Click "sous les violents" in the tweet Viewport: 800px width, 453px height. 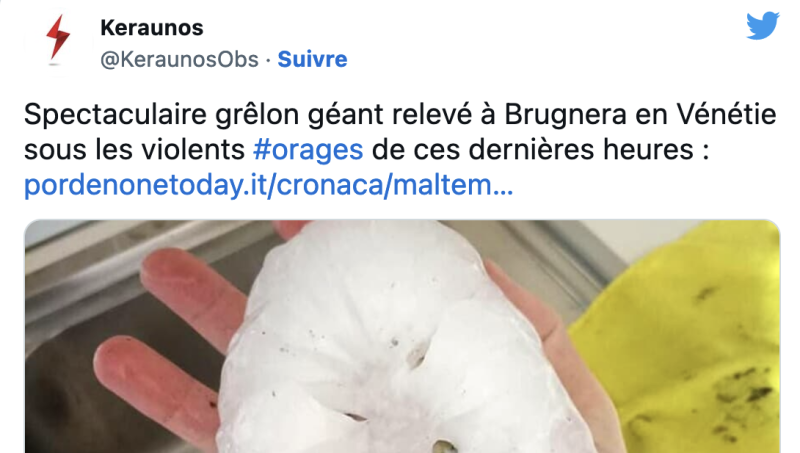pyautogui.click(x=135, y=150)
